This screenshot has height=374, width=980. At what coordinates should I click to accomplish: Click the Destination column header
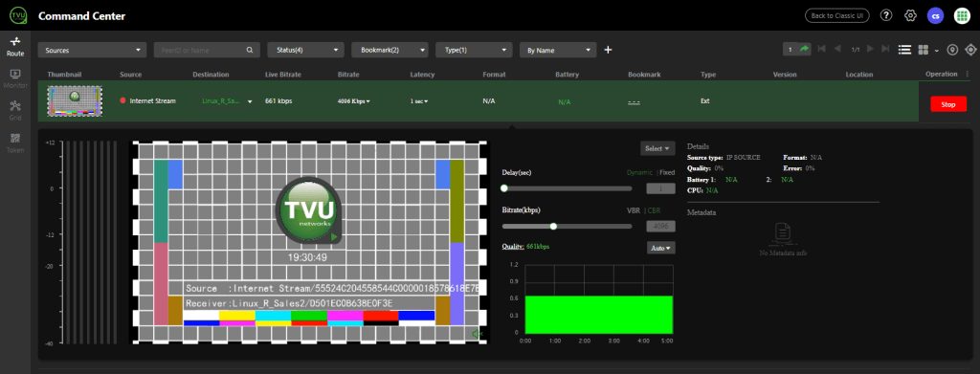point(211,75)
